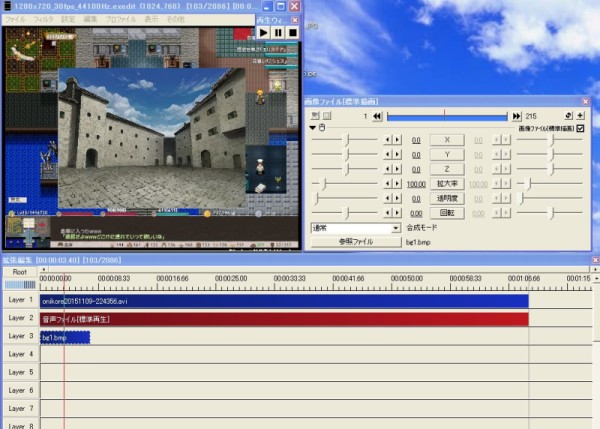Click timeline ruler at 00:00:25.00
Image resolution: width=600 pixels, height=429 pixels.
[x=231, y=279]
